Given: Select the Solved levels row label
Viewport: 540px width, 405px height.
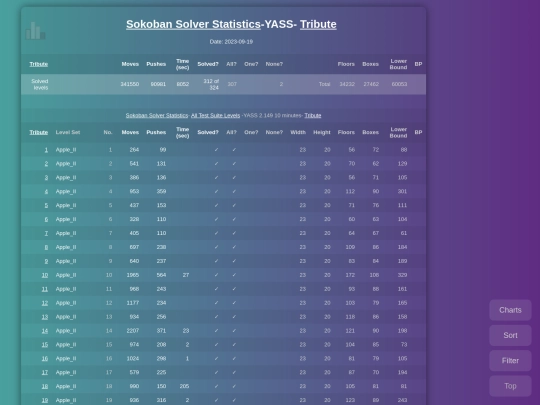Looking at the screenshot, I should point(40,84).
